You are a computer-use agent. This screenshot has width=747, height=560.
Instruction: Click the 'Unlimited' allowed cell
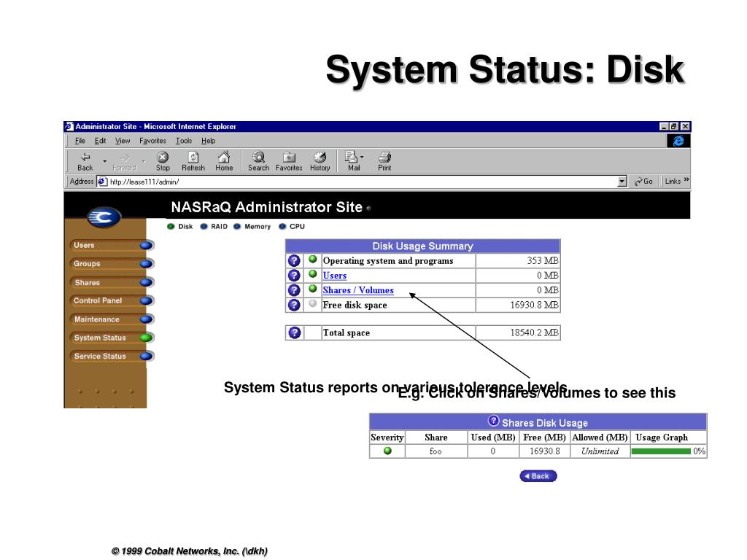[x=600, y=451]
